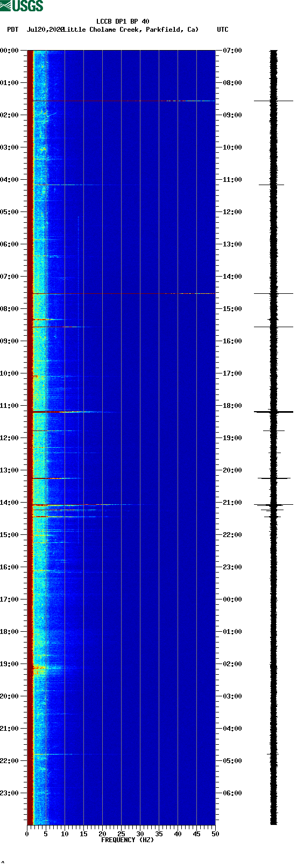Click the PDT time label '14:00'

10,503
